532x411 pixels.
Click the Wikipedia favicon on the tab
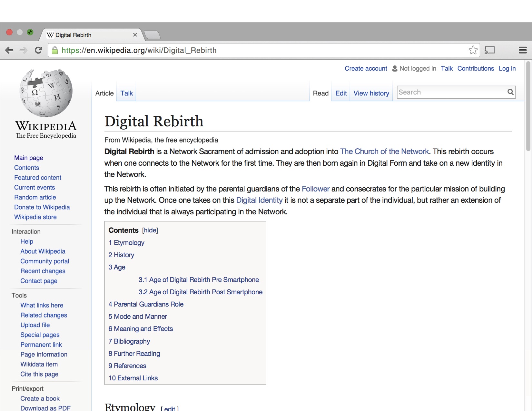tap(50, 35)
